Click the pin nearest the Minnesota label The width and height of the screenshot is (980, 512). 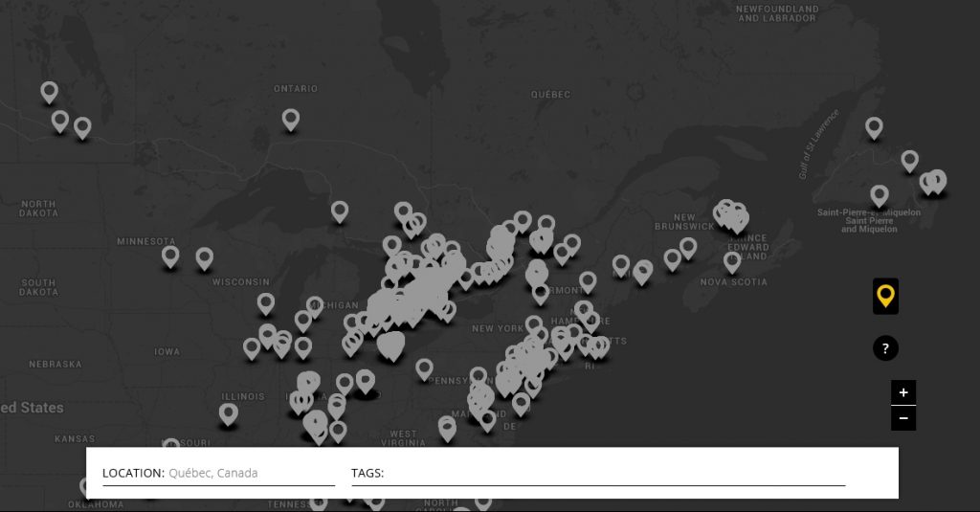click(170, 256)
